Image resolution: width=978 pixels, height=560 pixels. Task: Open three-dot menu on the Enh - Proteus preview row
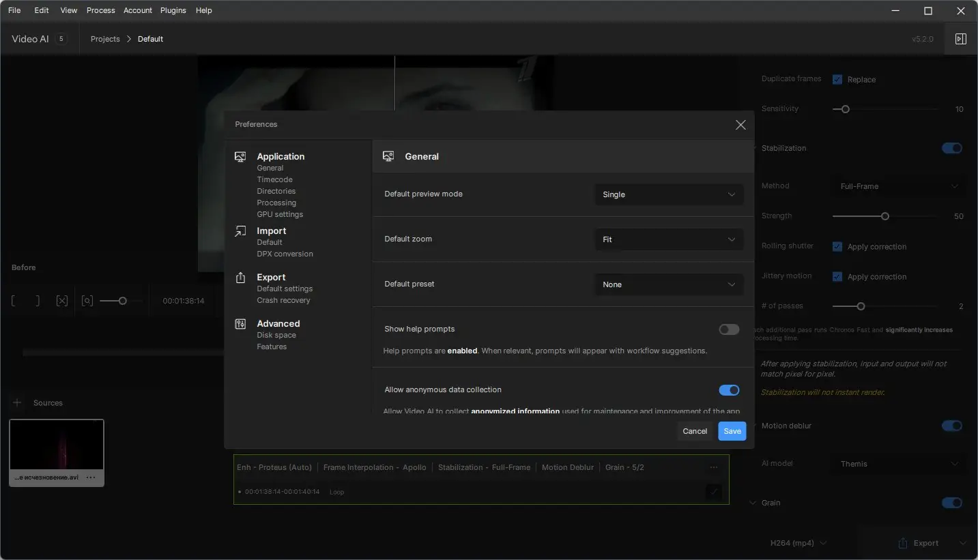tap(714, 467)
